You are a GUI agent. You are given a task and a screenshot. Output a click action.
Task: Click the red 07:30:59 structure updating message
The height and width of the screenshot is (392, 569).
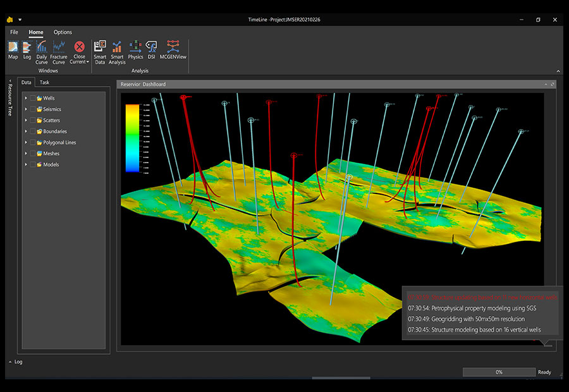pos(482,297)
